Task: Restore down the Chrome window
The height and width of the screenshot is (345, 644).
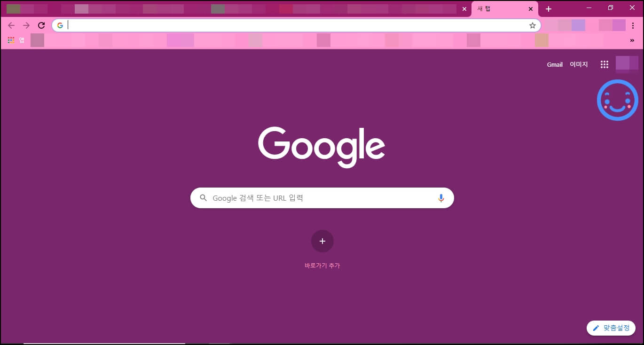Action: coord(611,8)
